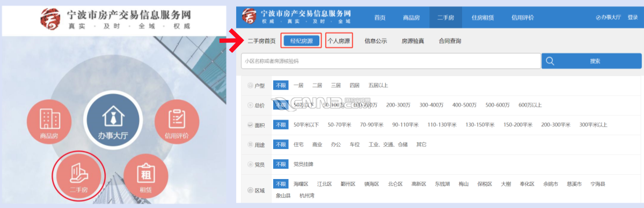Select 住宅 under 用途 filter
The image size is (644, 208).
298,145
